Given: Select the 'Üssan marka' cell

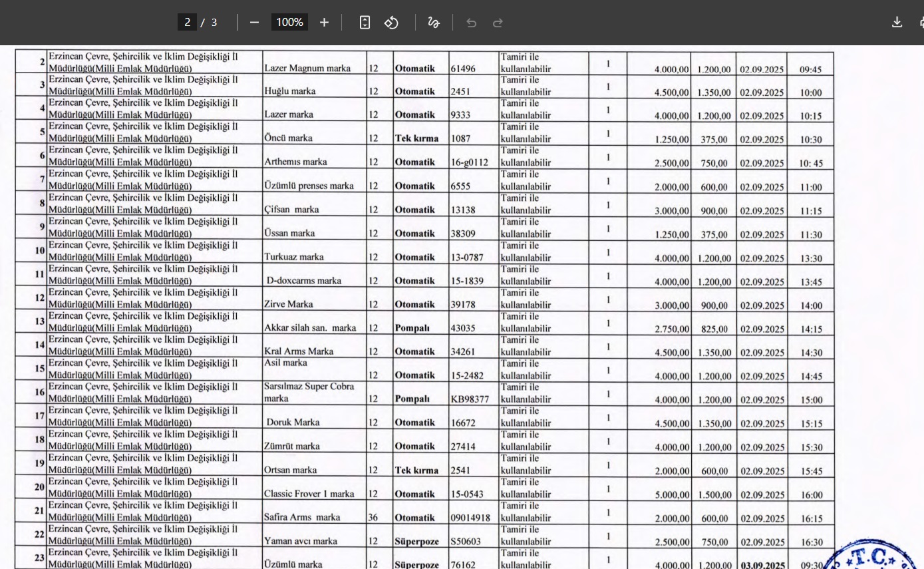Looking at the screenshot, I should (x=289, y=233).
